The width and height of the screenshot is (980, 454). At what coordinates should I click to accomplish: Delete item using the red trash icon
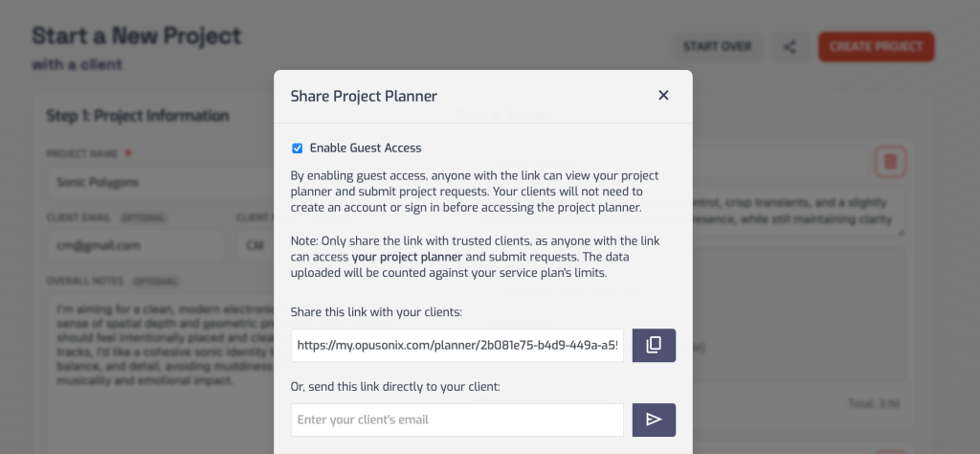(890, 162)
